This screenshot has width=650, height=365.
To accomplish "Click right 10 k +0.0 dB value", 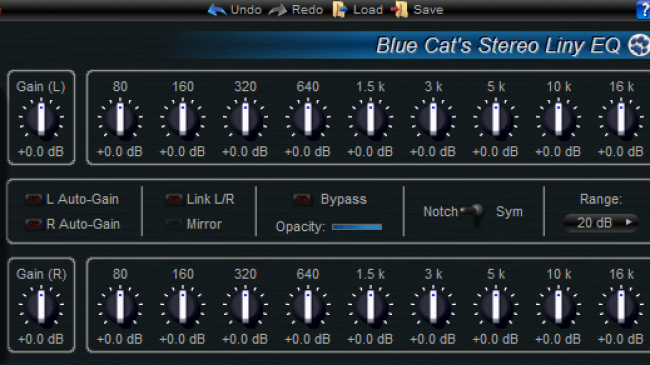I will click(x=558, y=339).
